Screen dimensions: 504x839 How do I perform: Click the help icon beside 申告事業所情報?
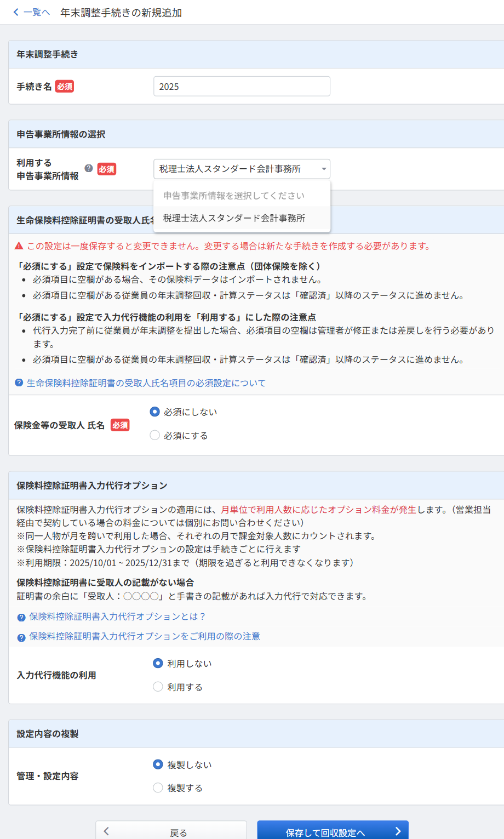tap(88, 169)
